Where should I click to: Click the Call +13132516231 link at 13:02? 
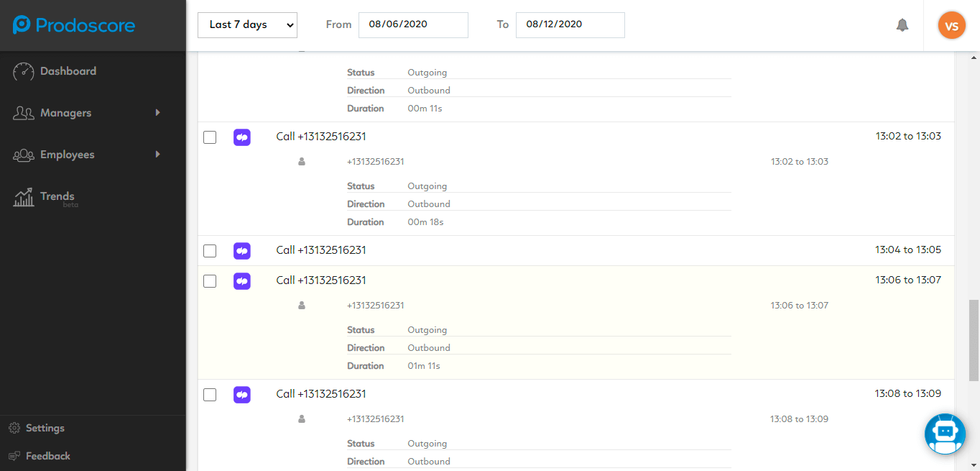320,137
